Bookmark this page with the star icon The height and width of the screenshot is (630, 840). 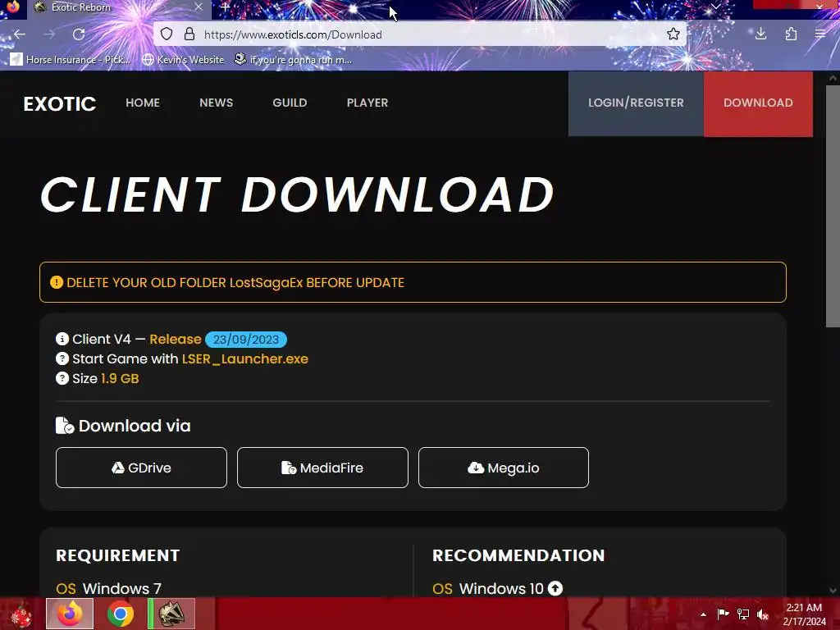pyautogui.click(x=673, y=34)
